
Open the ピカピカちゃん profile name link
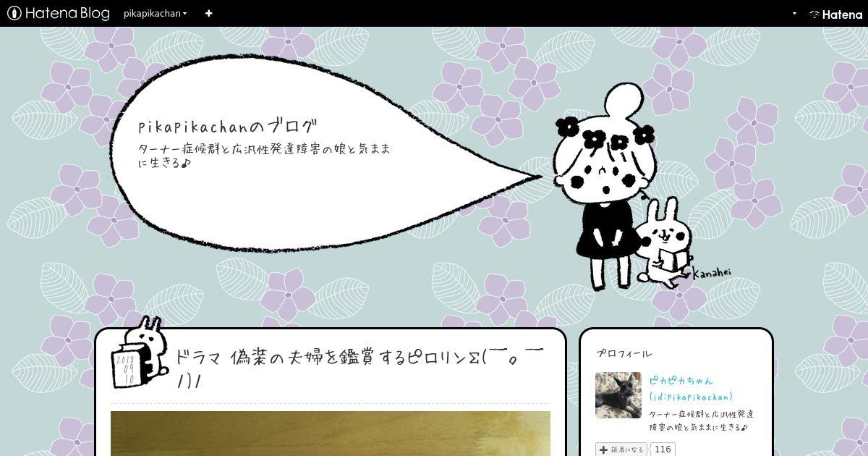click(x=681, y=380)
